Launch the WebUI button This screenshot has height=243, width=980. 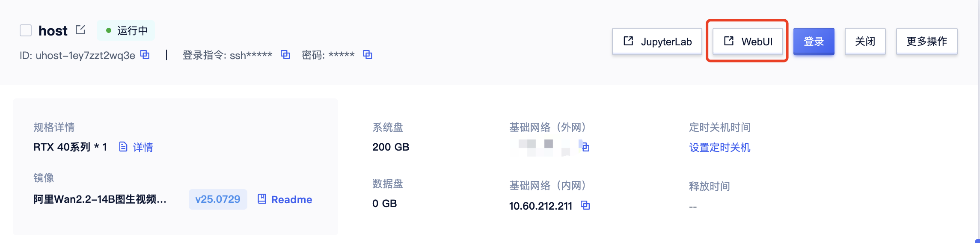pyautogui.click(x=748, y=41)
